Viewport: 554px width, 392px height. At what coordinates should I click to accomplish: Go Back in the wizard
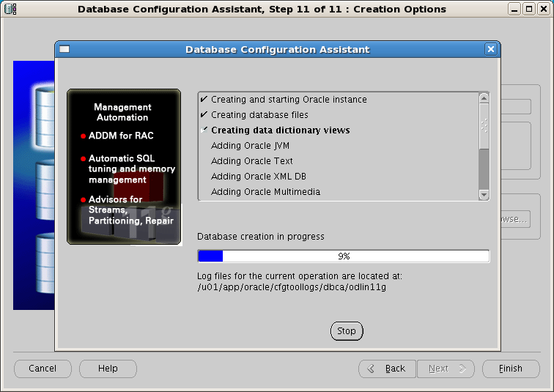pyautogui.click(x=388, y=369)
